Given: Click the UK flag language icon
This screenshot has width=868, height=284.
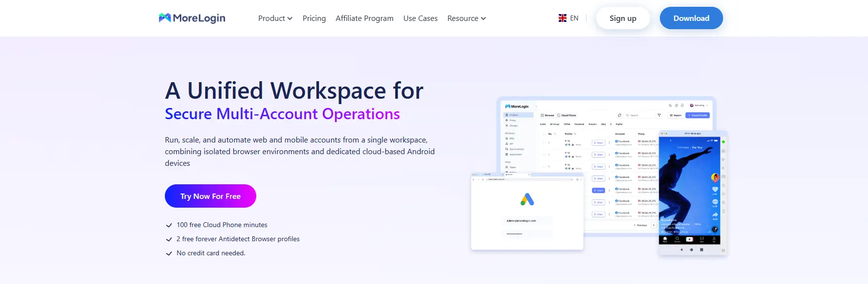Looking at the screenshot, I should (563, 18).
